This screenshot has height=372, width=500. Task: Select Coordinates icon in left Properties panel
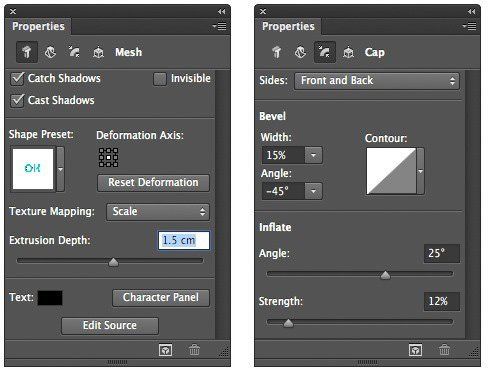coord(98,52)
